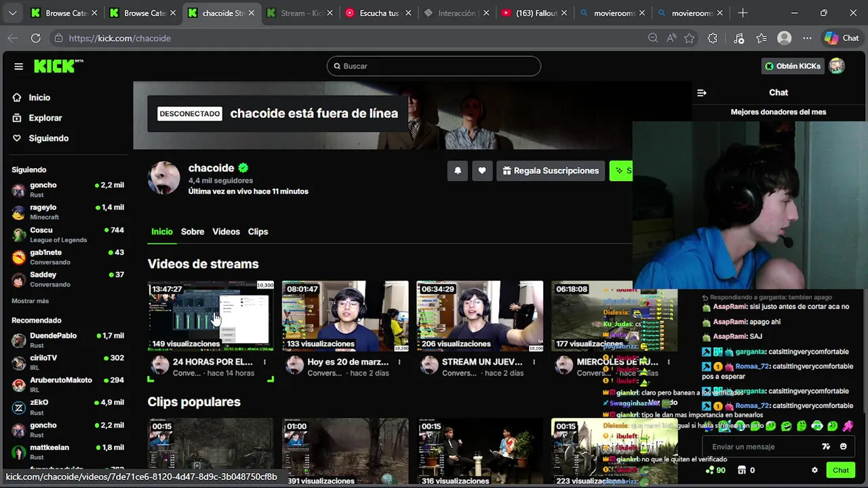This screenshot has width=868, height=488.
Task: Switch to the Fallout YouTube browser tab
Action: (x=535, y=13)
